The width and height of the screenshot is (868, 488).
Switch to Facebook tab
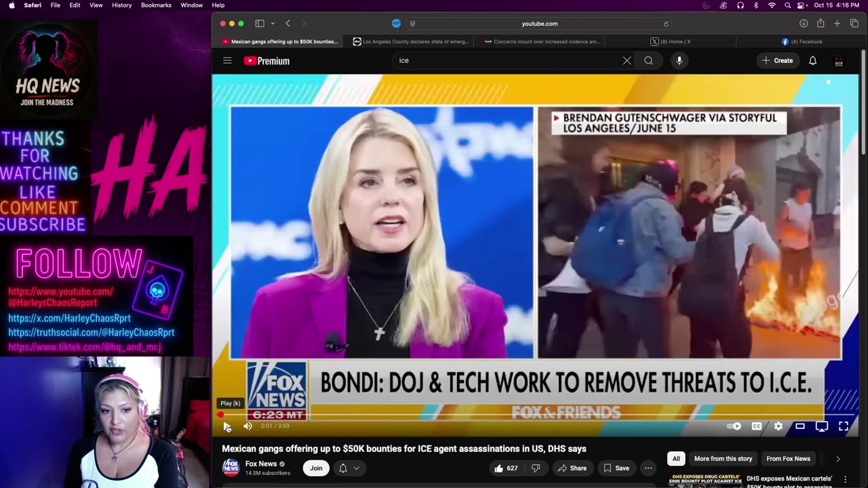pyautogui.click(x=802, y=41)
